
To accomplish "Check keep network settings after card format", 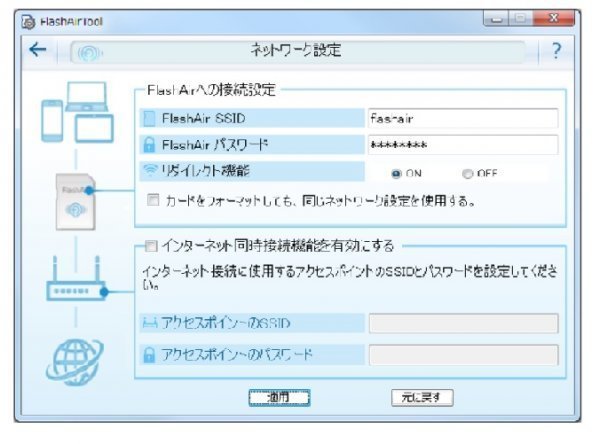I will [153, 200].
